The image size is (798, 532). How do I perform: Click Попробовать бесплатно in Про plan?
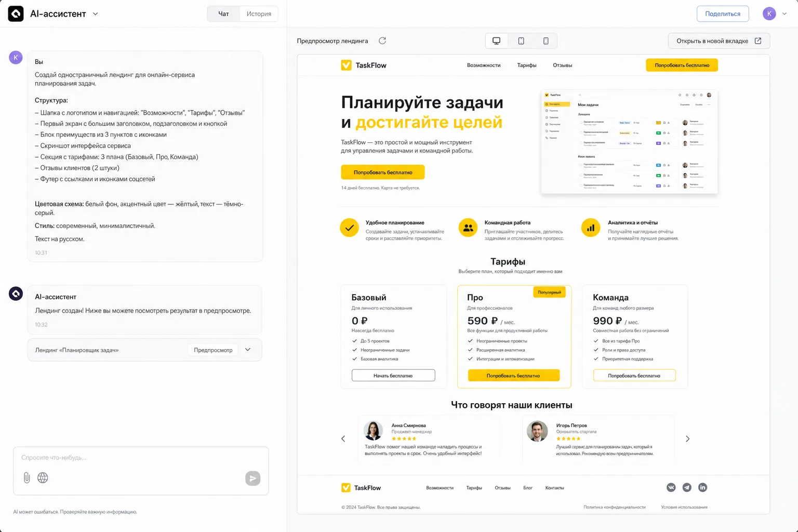(513, 375)
